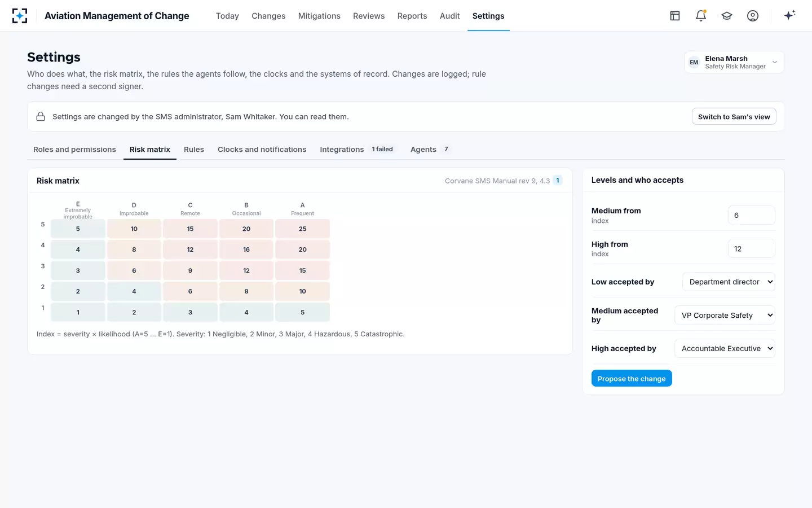The width and height of the screenshot is (812, 508).
Task: Click the Extremely improbable column header E
Action: point(78,210)
